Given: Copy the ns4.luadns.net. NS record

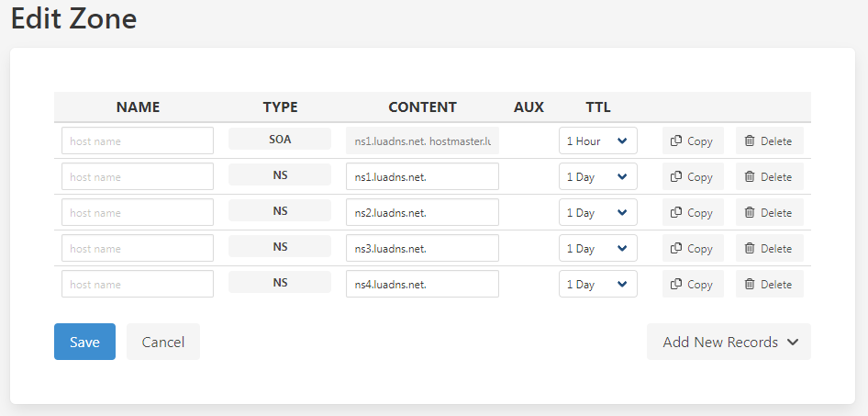Looking at the screenshot, I should pos(693,284).
